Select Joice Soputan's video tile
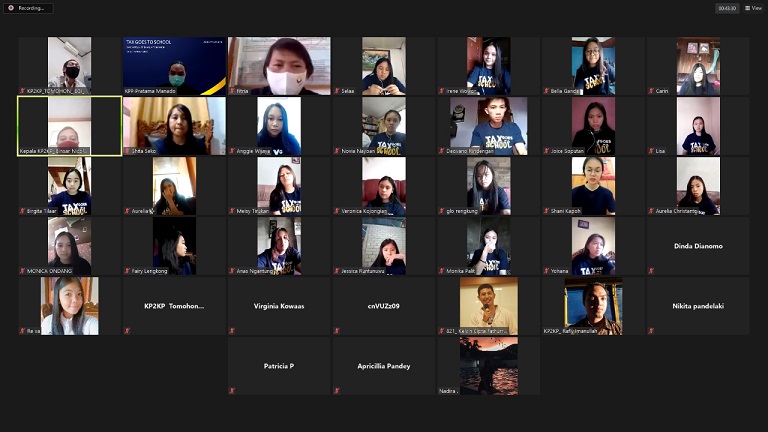Viewport: 768px width, 432px height. point(593,125)
